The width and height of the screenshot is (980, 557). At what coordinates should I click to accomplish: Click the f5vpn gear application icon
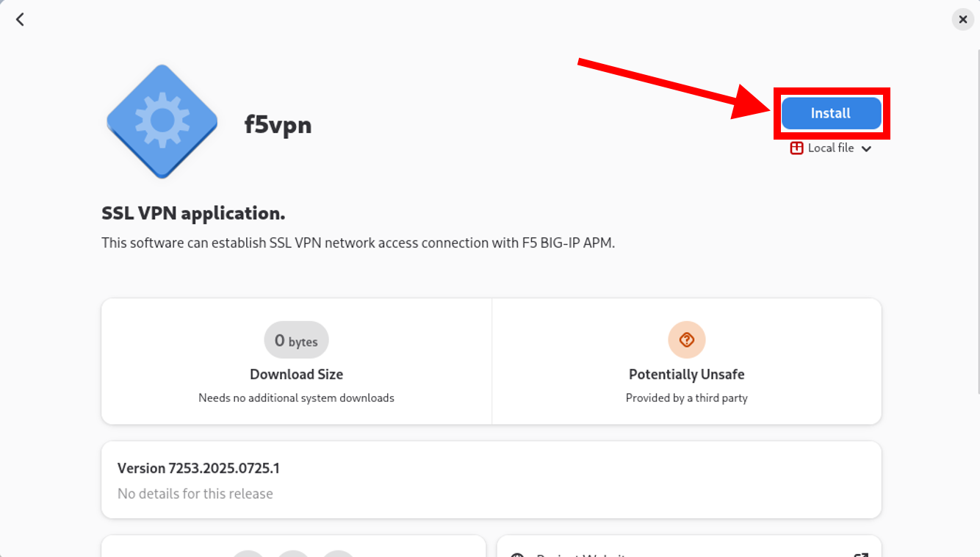point(162,121)
